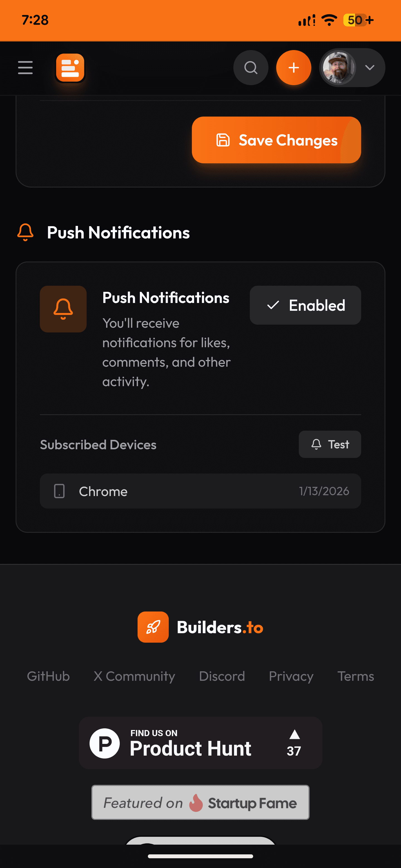Image resolution: width=401 pixels, height=868 pixels.
Task: Click the orange bell Push Notifications icon
Action: coord(63,309)
